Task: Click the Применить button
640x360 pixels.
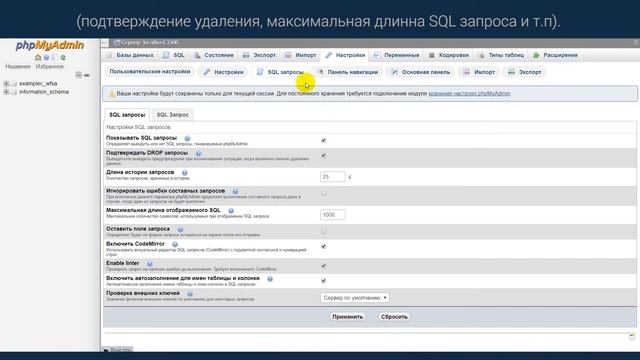Action: (347, 317)
